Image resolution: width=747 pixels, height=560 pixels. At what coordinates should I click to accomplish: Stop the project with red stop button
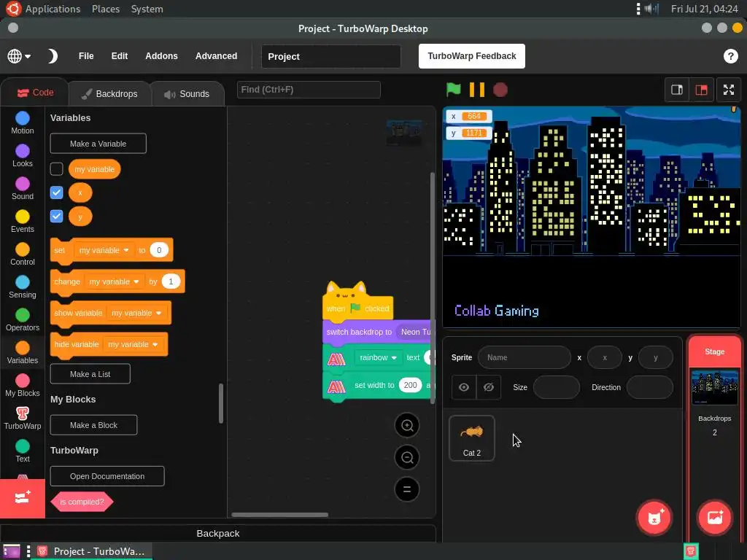point(500,90)
